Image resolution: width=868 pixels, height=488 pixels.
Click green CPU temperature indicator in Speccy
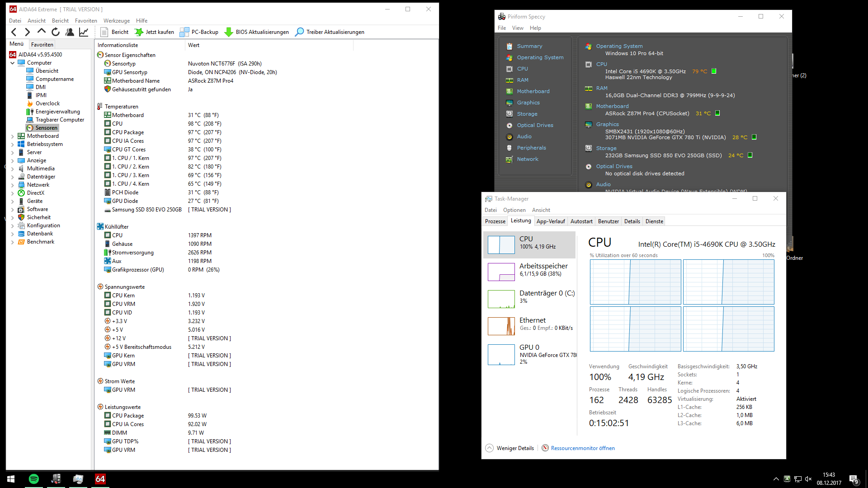click(714, 71)
